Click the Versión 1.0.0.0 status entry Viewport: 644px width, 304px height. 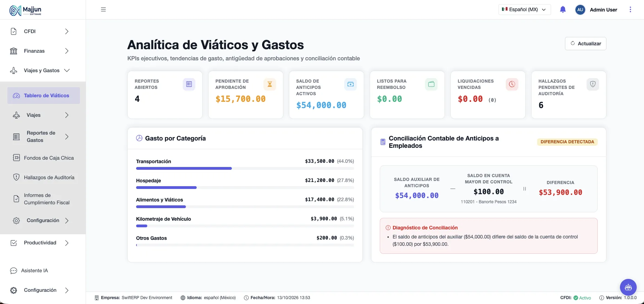(618, 298)
